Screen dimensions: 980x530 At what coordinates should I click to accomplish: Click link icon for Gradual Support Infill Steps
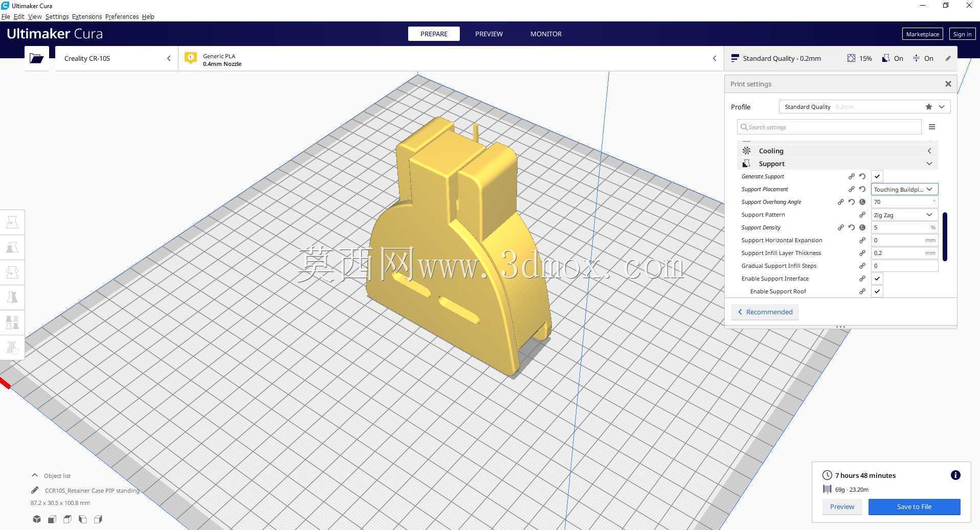tap(862, 266)
